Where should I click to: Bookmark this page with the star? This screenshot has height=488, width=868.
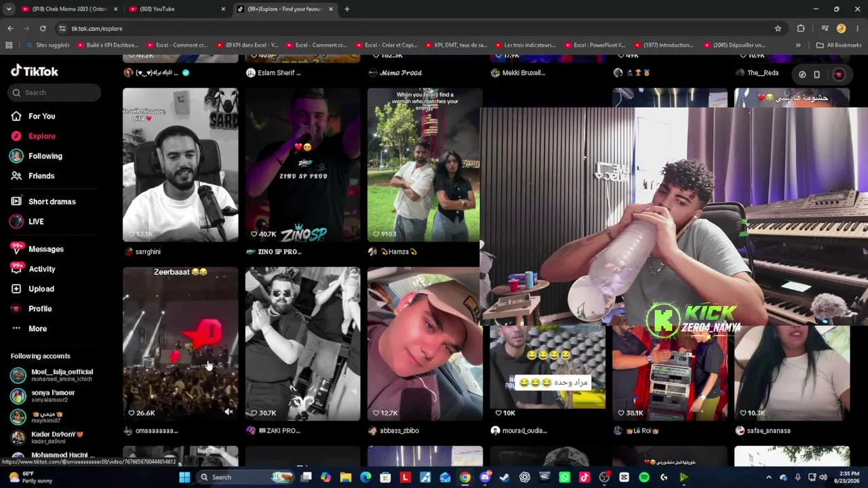778,28
